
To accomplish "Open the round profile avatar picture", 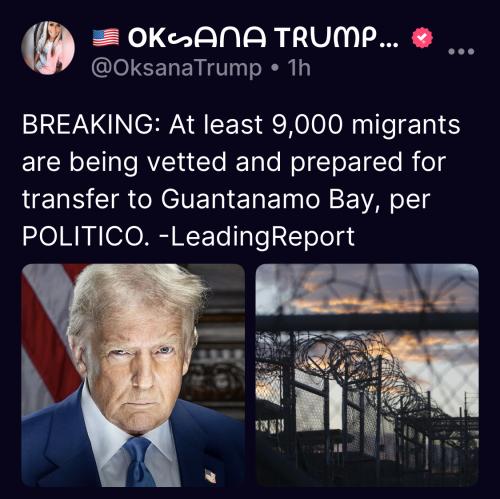I will pyautogui.click(x=48, y=48).
